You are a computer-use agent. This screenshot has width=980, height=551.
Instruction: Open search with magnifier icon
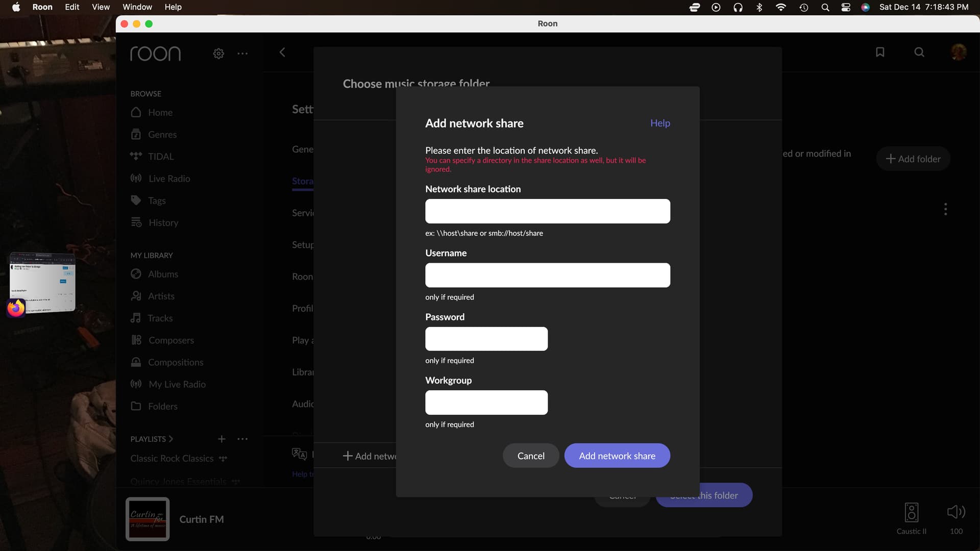click(919, 52)
